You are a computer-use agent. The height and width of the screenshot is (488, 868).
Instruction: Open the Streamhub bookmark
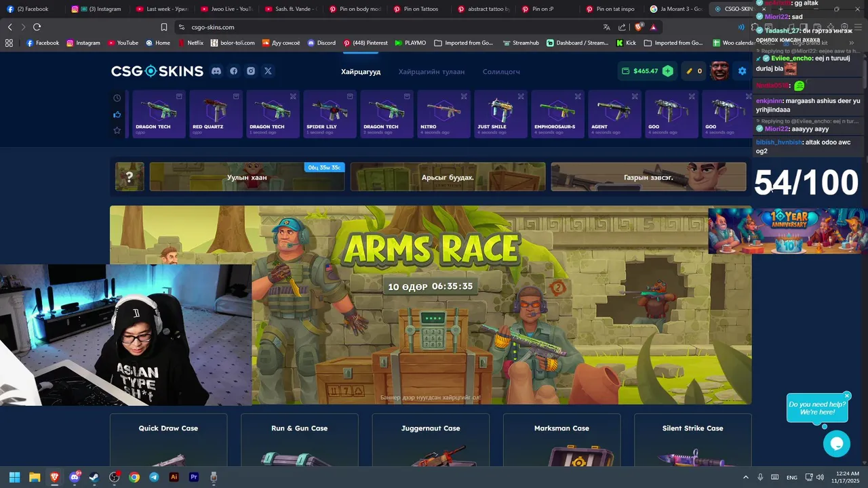click(520, 43)
